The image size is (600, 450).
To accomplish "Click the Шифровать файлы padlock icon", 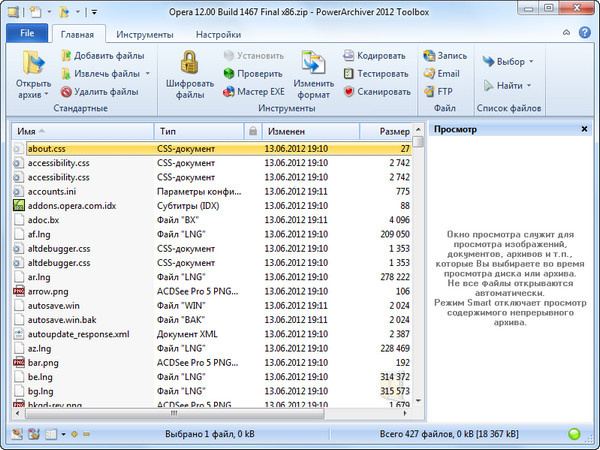I will click(189, 62).
